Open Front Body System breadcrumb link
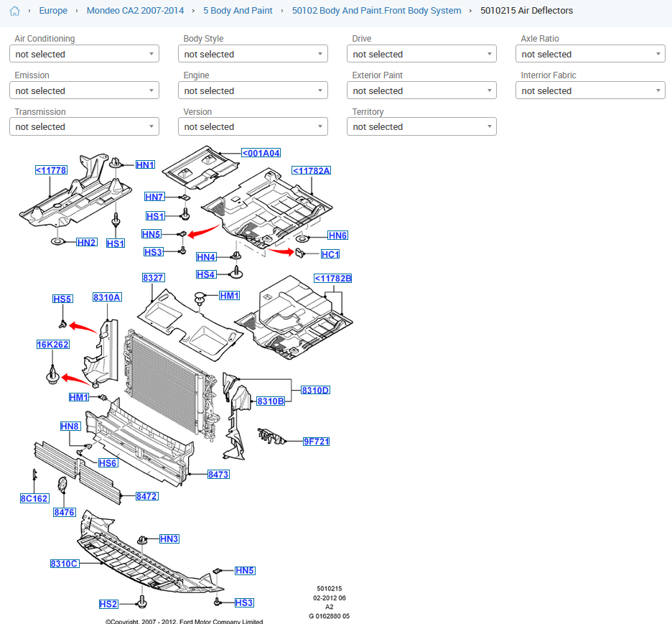672x624 pixels. click(376, 11)
